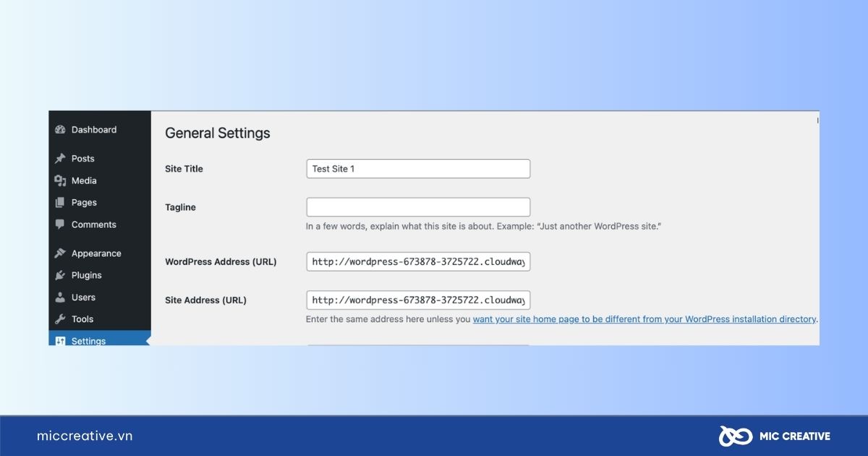The height and width of the screenshot is (456, 868).
Task: Click the General Settings heading
Action: tap(218, 133)
